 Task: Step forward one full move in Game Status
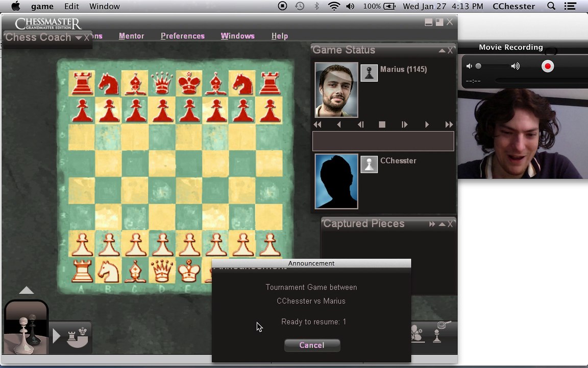coord(427,125)
